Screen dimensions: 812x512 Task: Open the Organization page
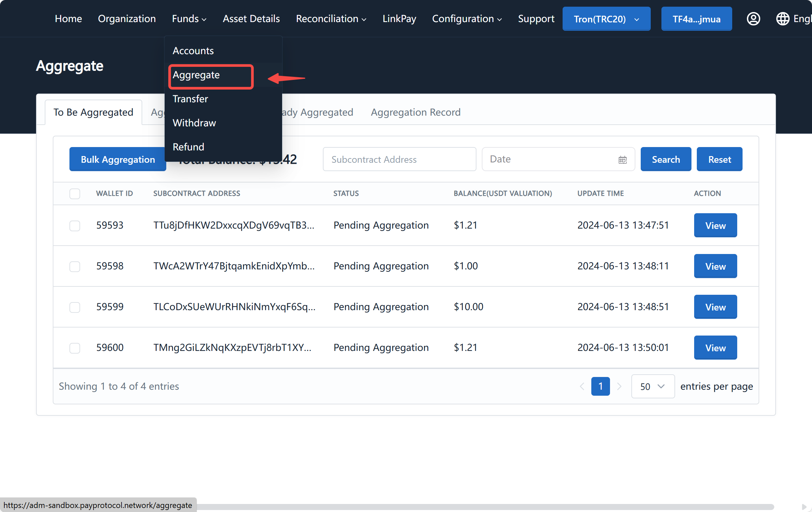tap(127, 19)
